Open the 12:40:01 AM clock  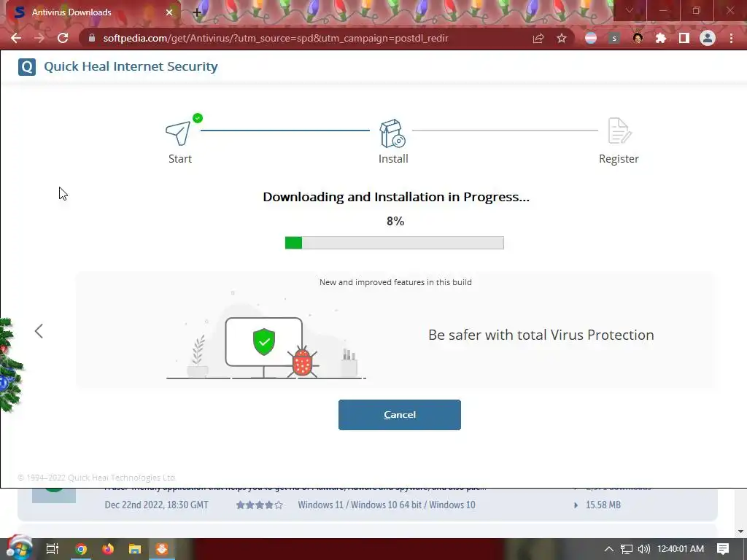click(681, 549)
